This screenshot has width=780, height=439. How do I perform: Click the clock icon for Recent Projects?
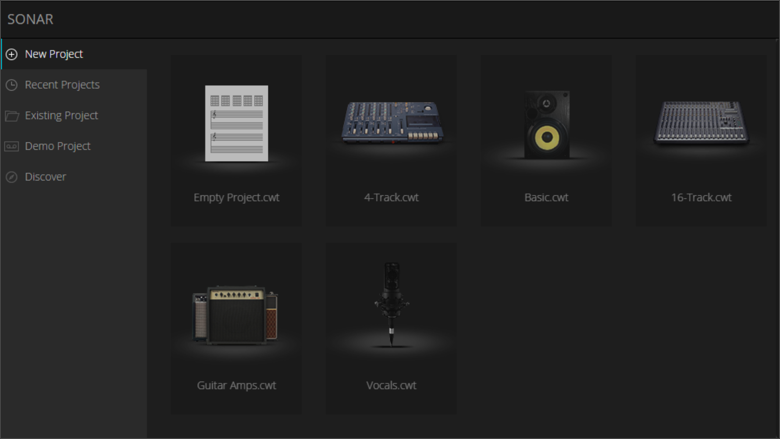click(x=12, y=85)
